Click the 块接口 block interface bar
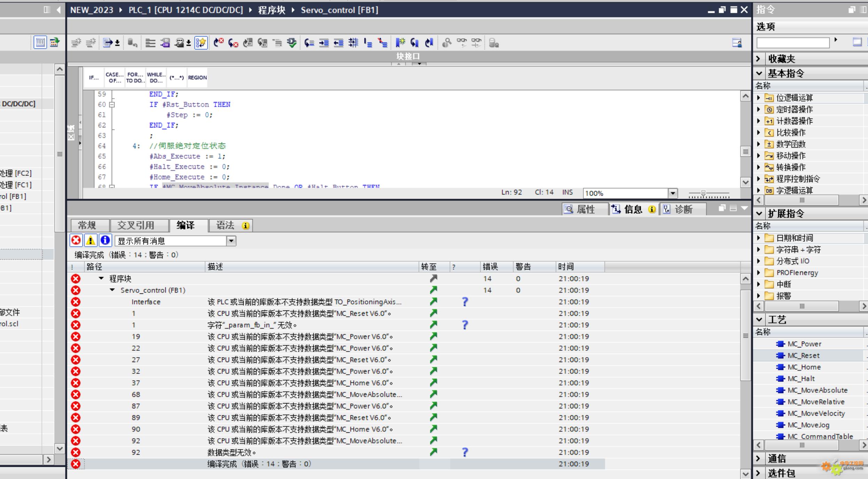Screen dimensions: 868x479 408,56
